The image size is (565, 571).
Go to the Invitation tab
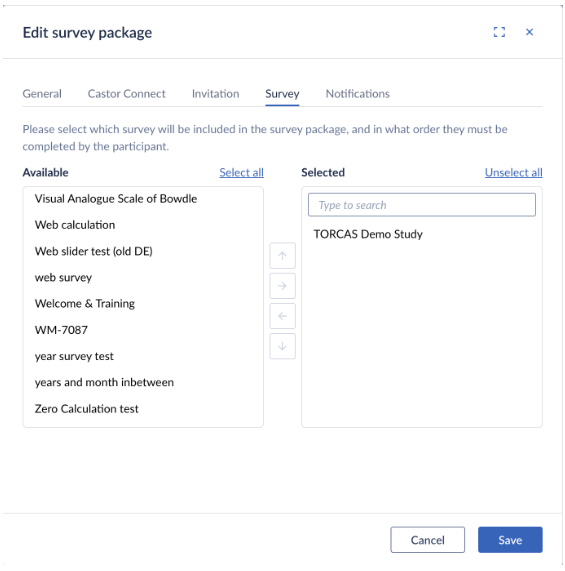[216, 94]
